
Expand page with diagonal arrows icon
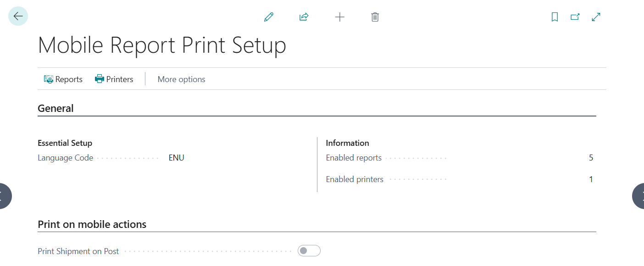(596, 17)
